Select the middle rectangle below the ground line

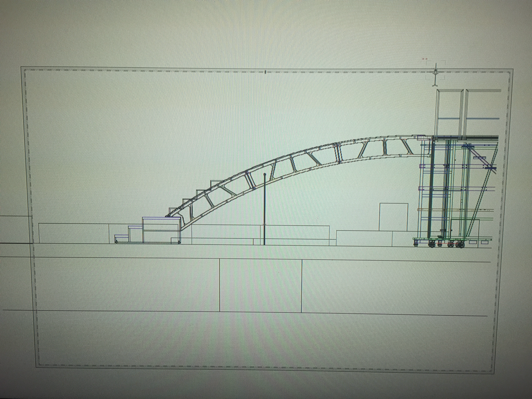pyautogui.click(x=260, y=286)
